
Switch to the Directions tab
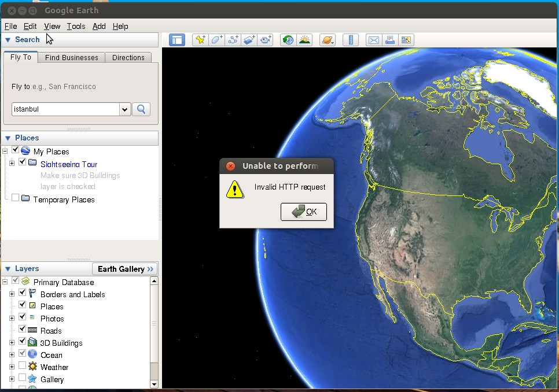(128, 58)
